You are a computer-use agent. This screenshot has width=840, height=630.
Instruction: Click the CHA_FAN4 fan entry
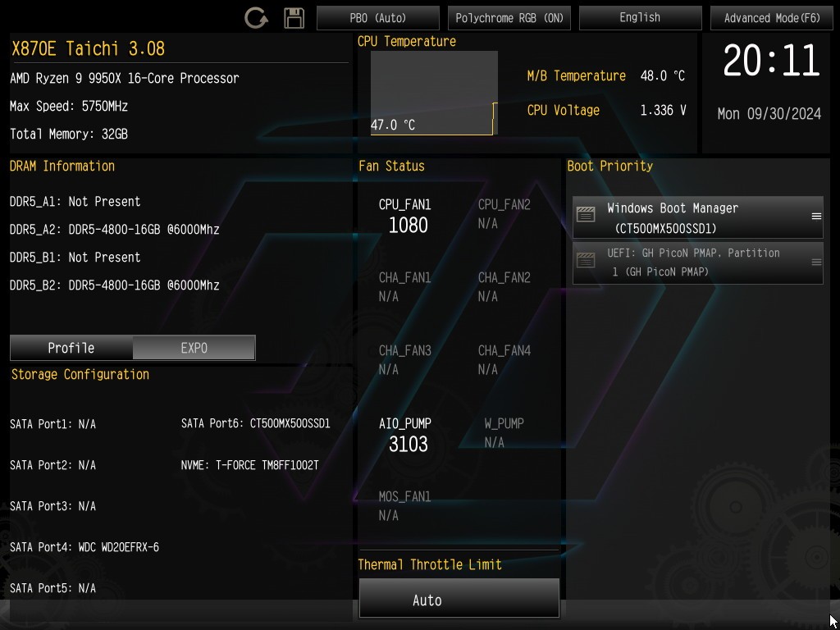(x=504, y=360)
